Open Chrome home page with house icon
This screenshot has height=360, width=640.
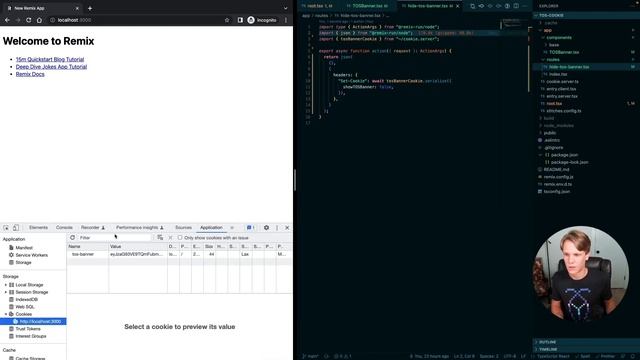coord(39,20)
